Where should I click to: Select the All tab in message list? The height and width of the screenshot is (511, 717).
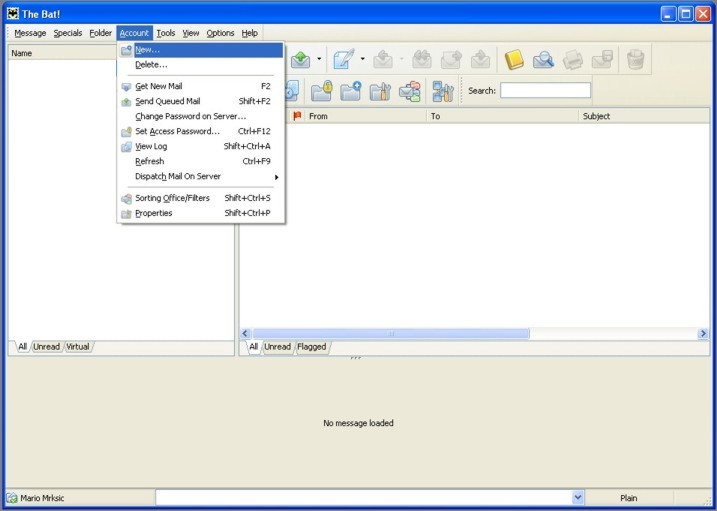tap(253, 346)
